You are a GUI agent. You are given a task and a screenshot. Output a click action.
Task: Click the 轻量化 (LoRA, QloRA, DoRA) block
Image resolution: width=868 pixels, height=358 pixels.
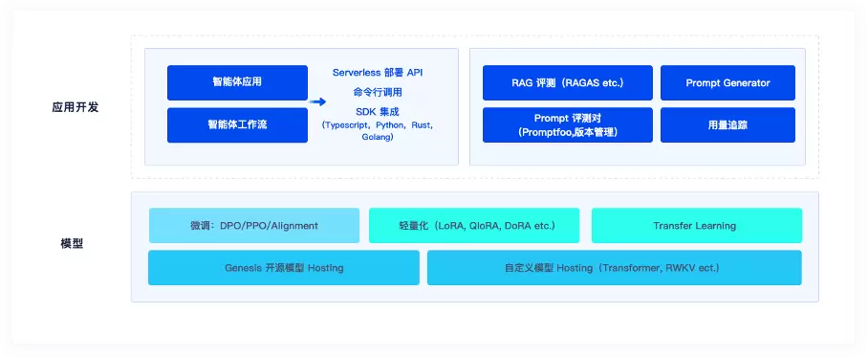pyautogui.click(x=474, y=226)
